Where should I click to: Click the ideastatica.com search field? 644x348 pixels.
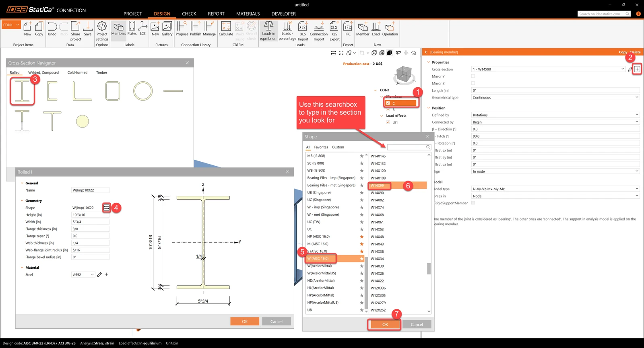604,14
